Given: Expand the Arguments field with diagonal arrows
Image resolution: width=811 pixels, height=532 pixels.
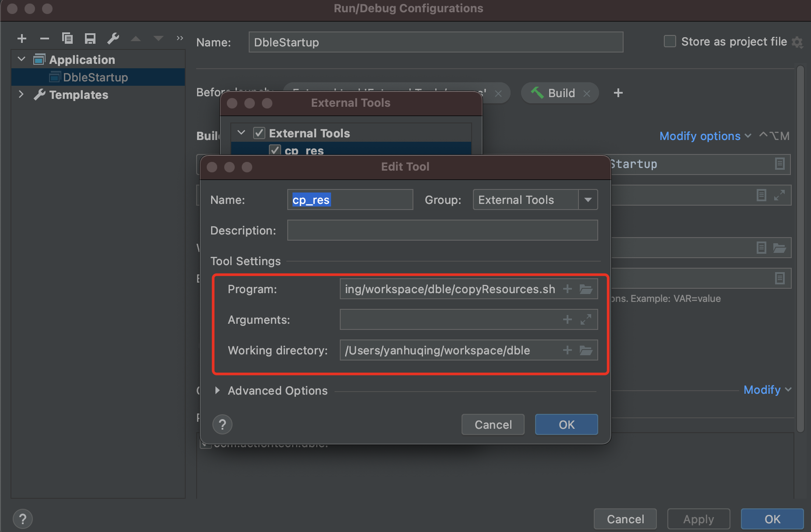Looking at the screenshot, I should 587,319.
